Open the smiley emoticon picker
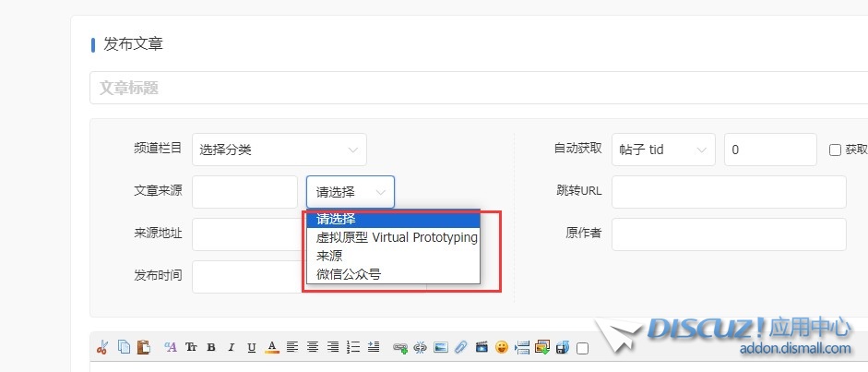 point(502,348)
